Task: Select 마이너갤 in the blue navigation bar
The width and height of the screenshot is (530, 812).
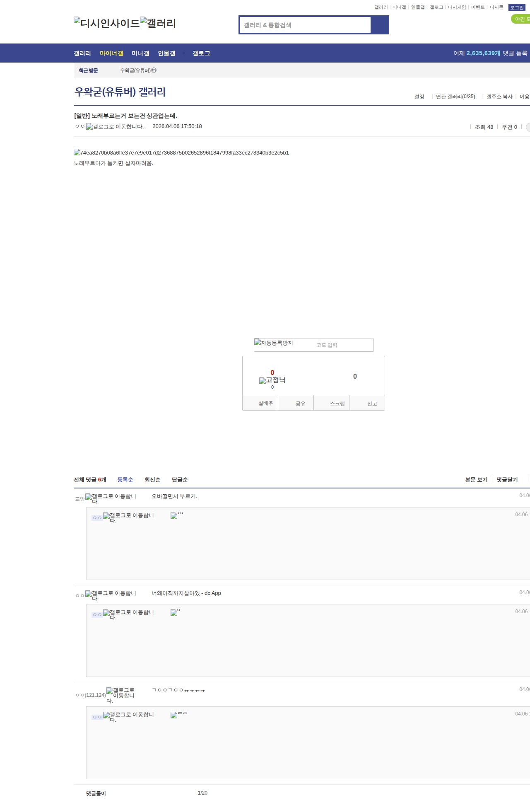Action: pyautogui.click(x=111, y=53)
